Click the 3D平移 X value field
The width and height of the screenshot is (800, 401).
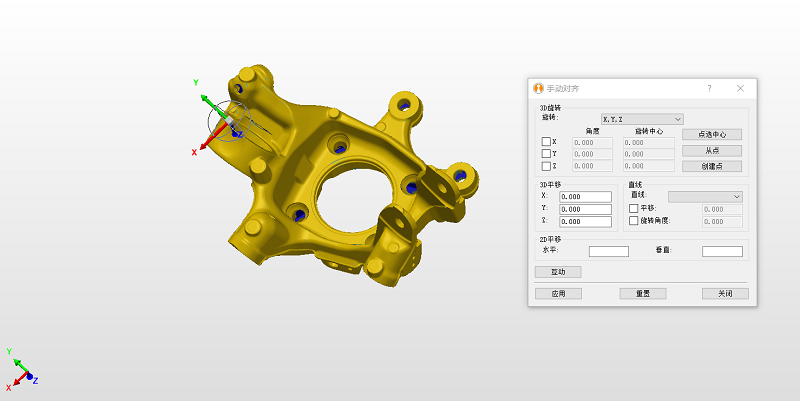[x=585, y=197]
